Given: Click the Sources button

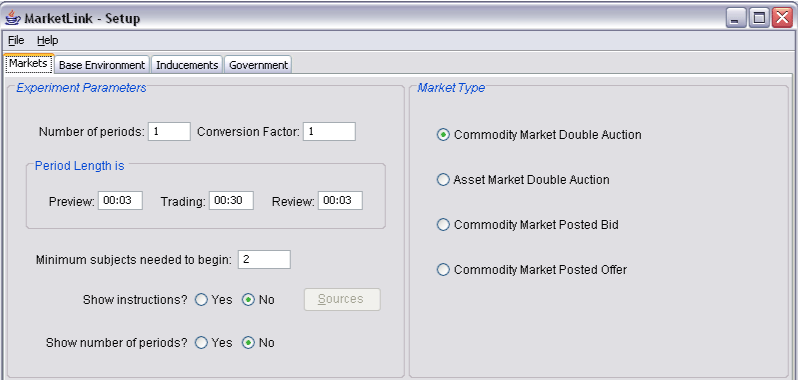Looking at the screenshot, I should (x=342, y=299).
